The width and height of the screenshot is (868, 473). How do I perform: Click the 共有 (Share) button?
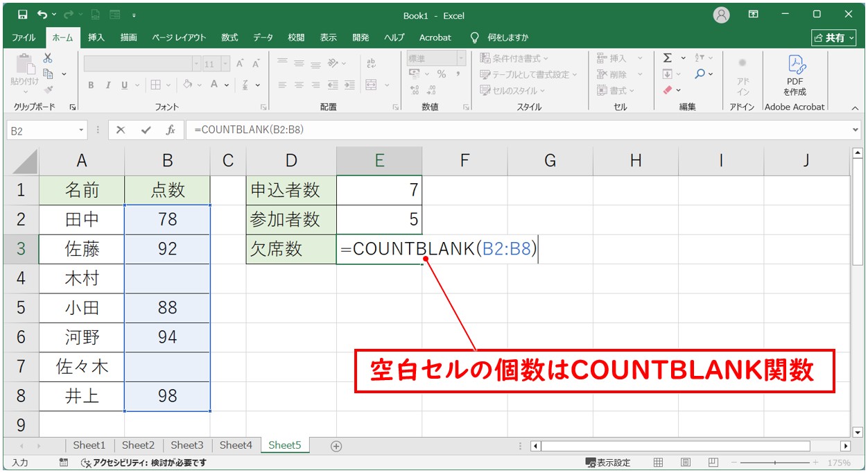click(x=835, y=37)
